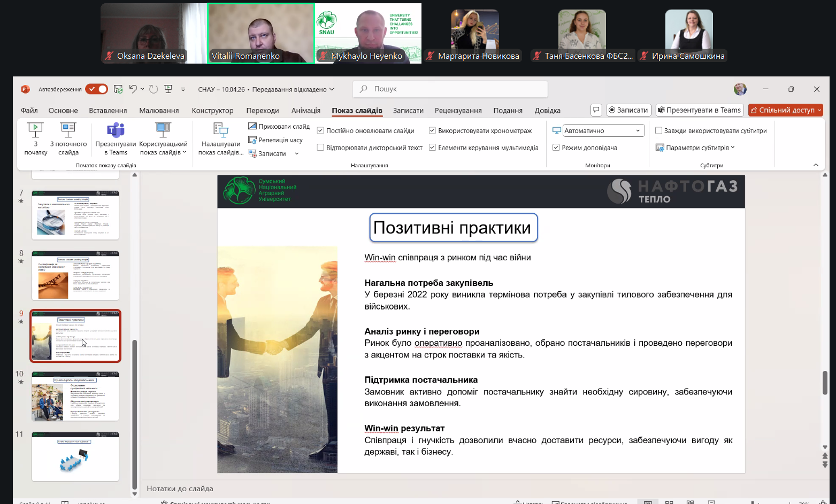The image size is (836, 504).
Task: Toggle the AutoSave (Автозбереження) switch
Action: coord(96,89)
